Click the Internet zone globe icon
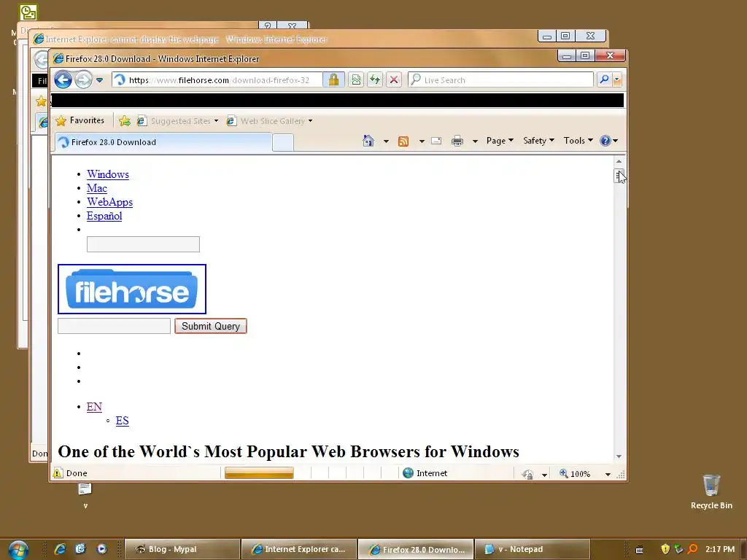The width and height of the screenshot is (747, 560). click(409, 472)
